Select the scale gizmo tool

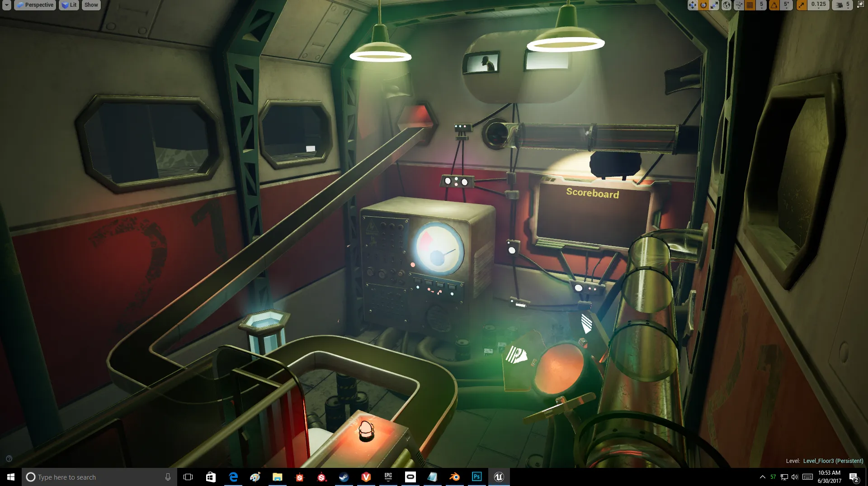pyautogui.click(x=714, y=5)
